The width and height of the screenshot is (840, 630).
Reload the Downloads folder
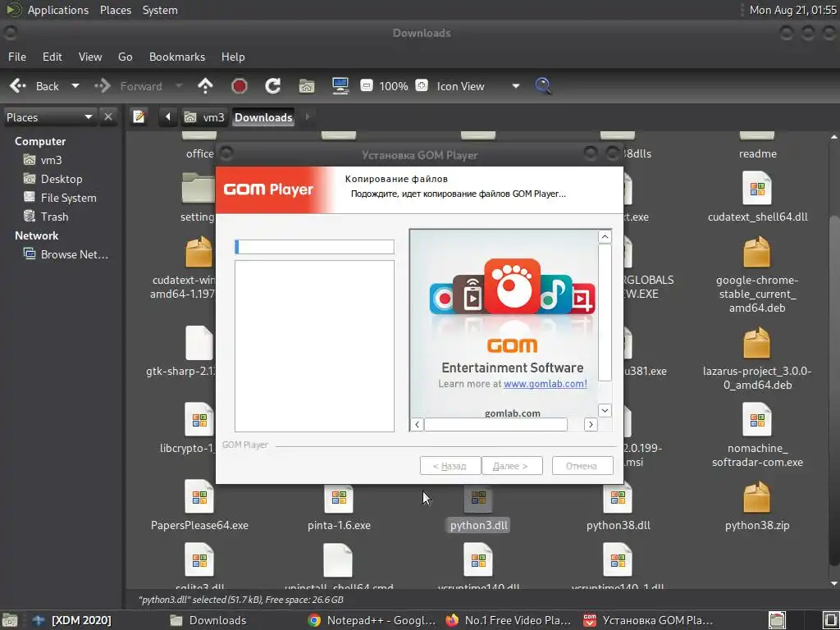(x=272, y=85)
